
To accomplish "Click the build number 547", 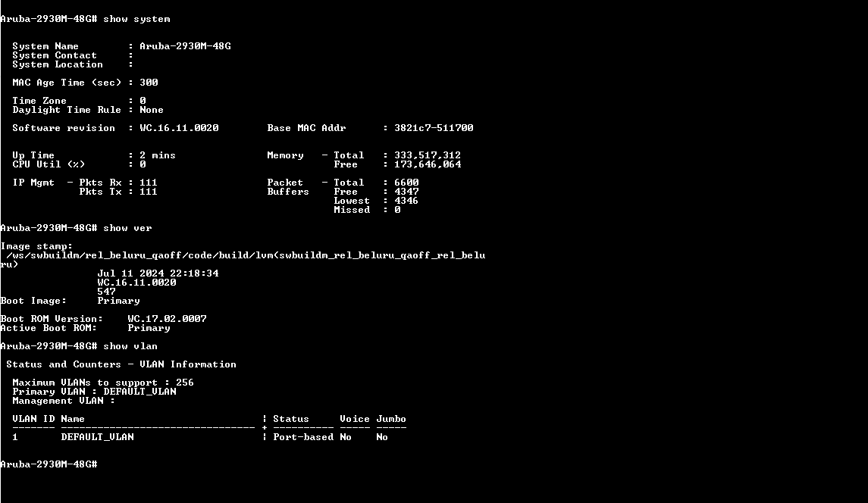I will pos(106,292).
